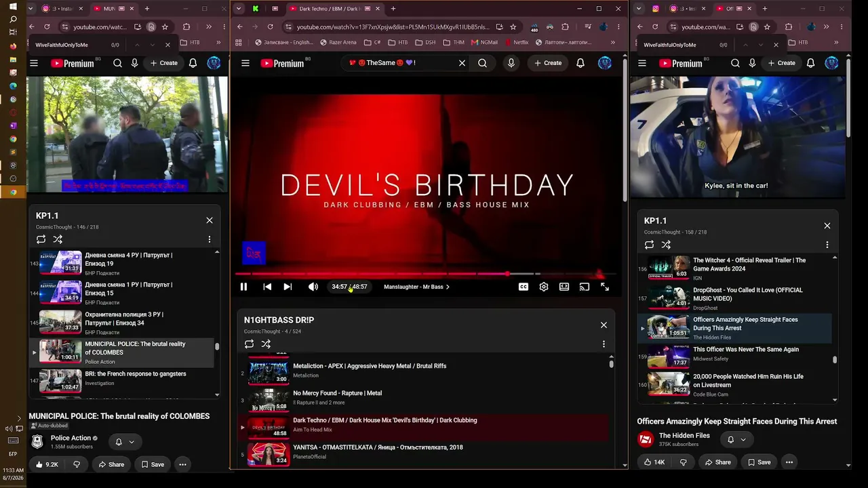
Task: Seek on the Devil's Birthday progress bar
Action: (x=425, y=274)
